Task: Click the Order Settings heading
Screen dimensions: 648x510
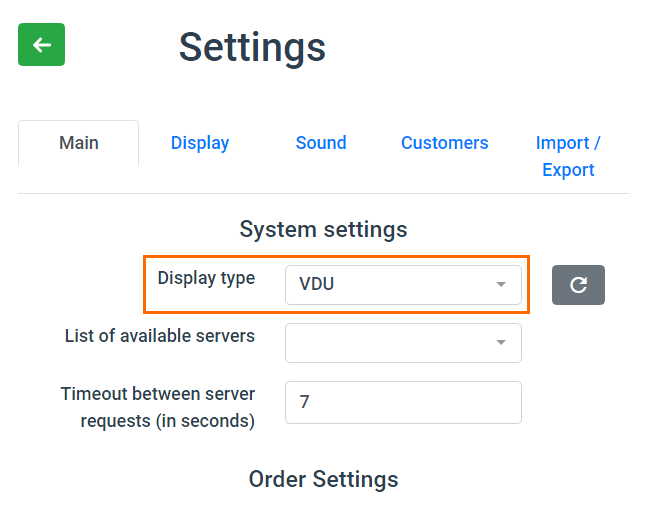Action: 323,479
